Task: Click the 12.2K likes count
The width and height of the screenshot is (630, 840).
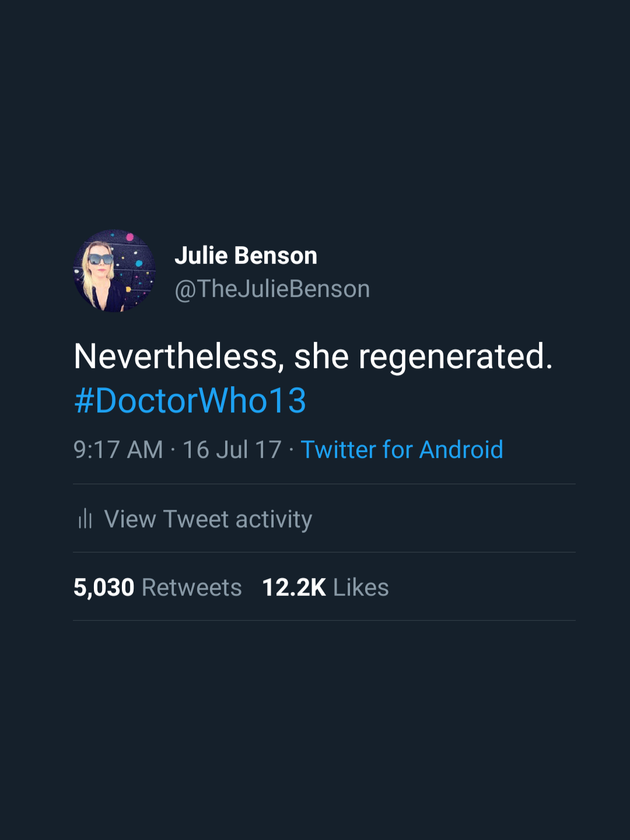Action: [x=294, y=587]
